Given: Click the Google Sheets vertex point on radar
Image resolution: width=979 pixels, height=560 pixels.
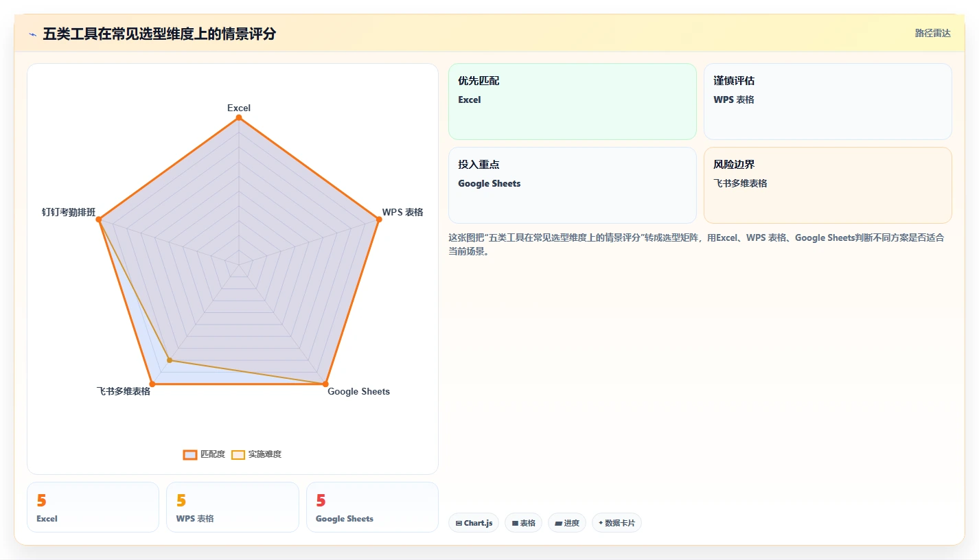Looking at the screenshot, I should [x=325, y=384].
